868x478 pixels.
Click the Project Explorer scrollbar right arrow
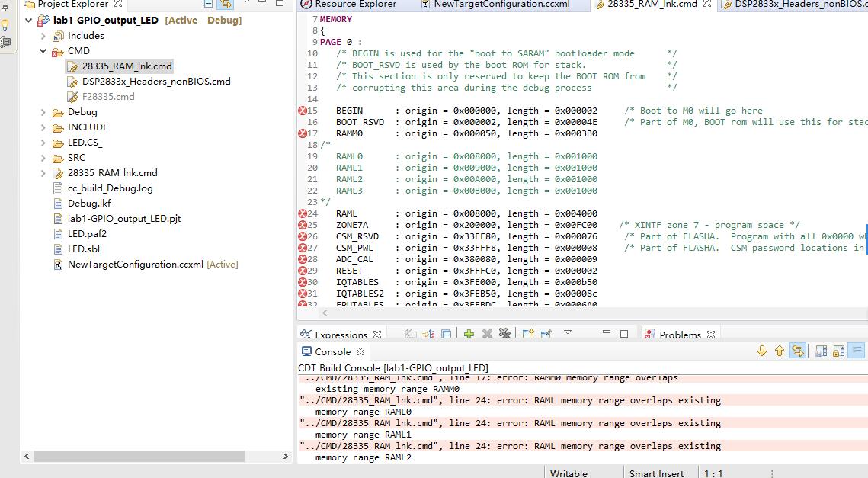(x=285, y=457)
